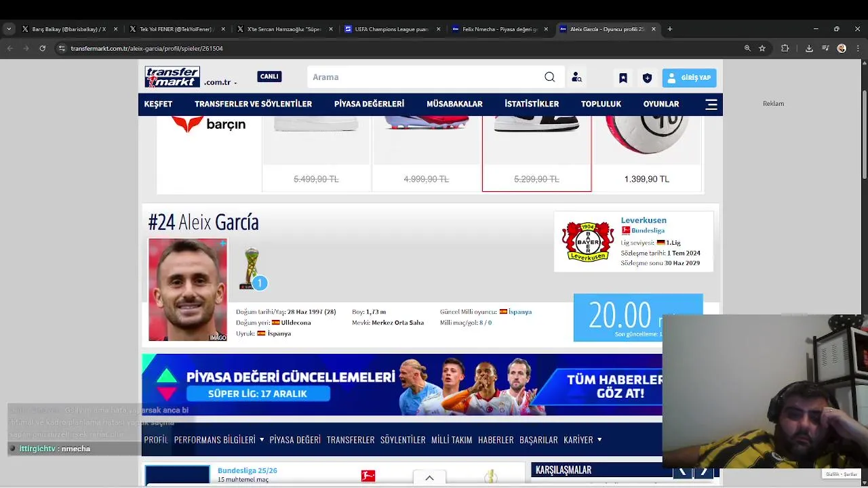Open the TOPLULUK menu

601,104
